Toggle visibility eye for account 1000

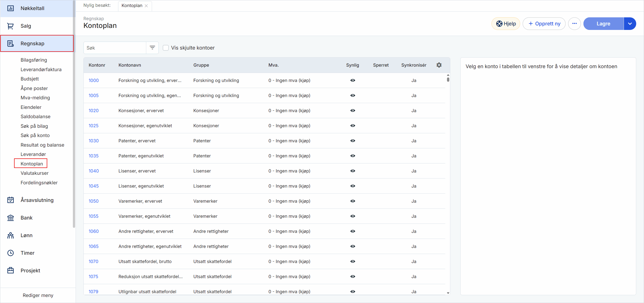pos(353,80)
